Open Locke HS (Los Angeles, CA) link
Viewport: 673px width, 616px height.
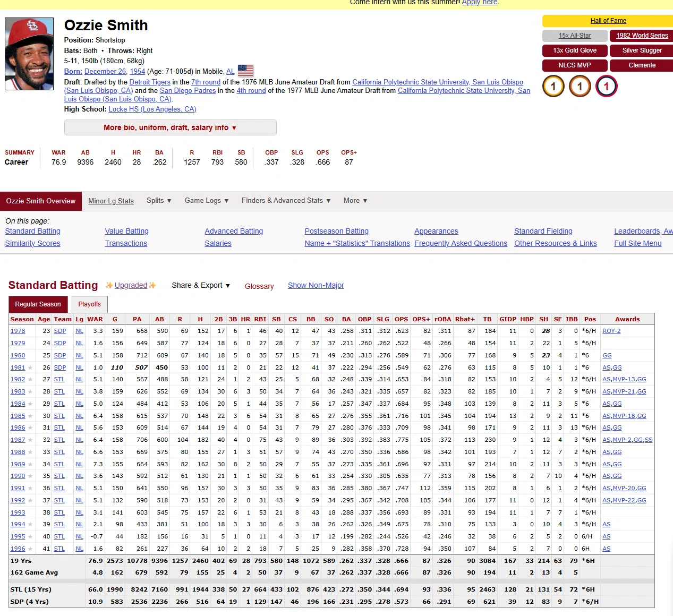(152, 109)
